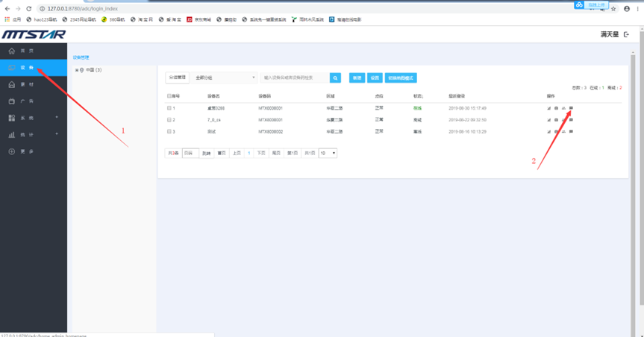The image size is (644, 337).
Task: Click the first action icon in row 2
Action: click(548, 119)
